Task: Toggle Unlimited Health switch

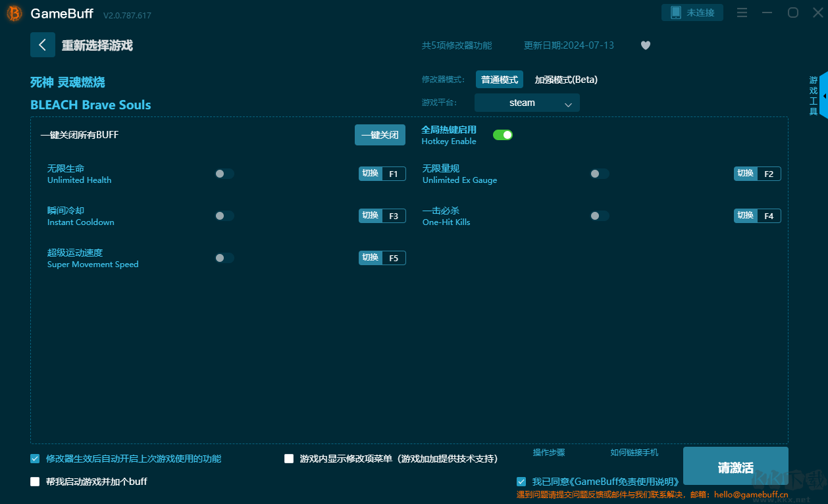Action: 224,174
